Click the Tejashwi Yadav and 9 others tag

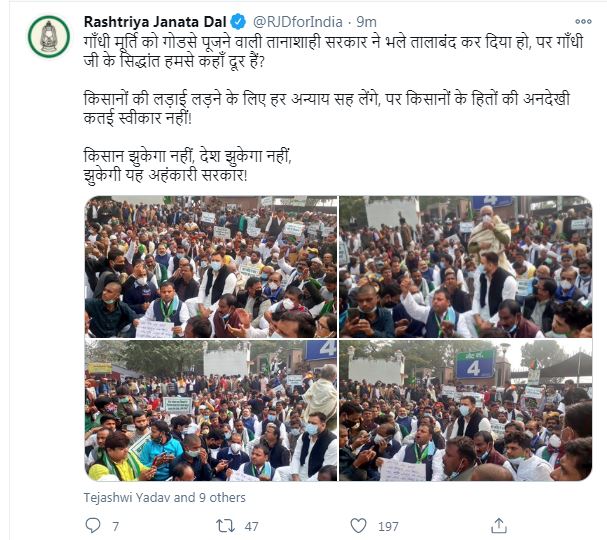point(165,497)
